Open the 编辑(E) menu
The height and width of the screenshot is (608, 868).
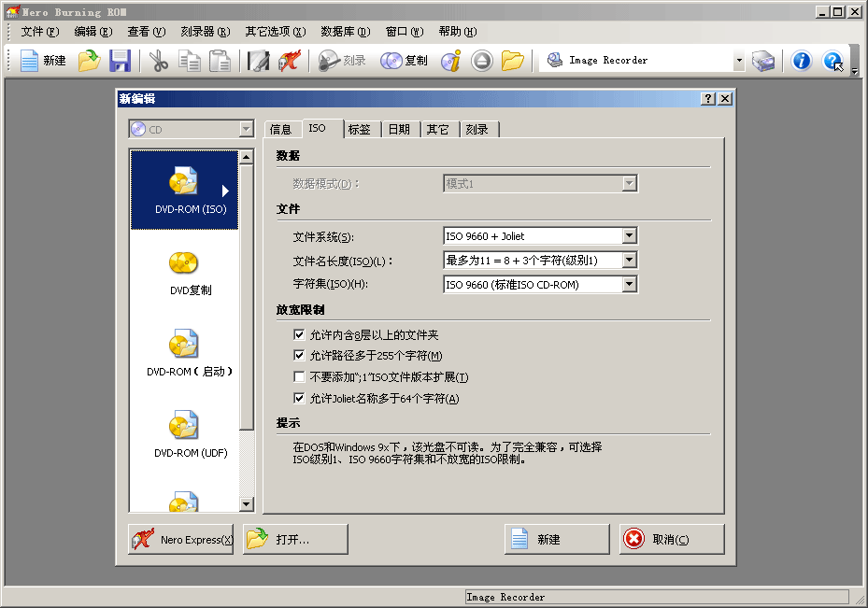pyautogui.click(x=93, y=32)
